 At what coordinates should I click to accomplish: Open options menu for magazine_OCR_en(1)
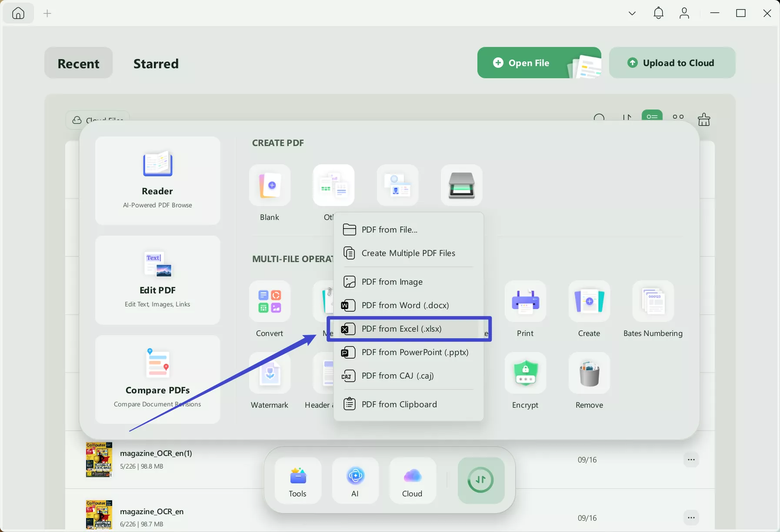[691, 459]
